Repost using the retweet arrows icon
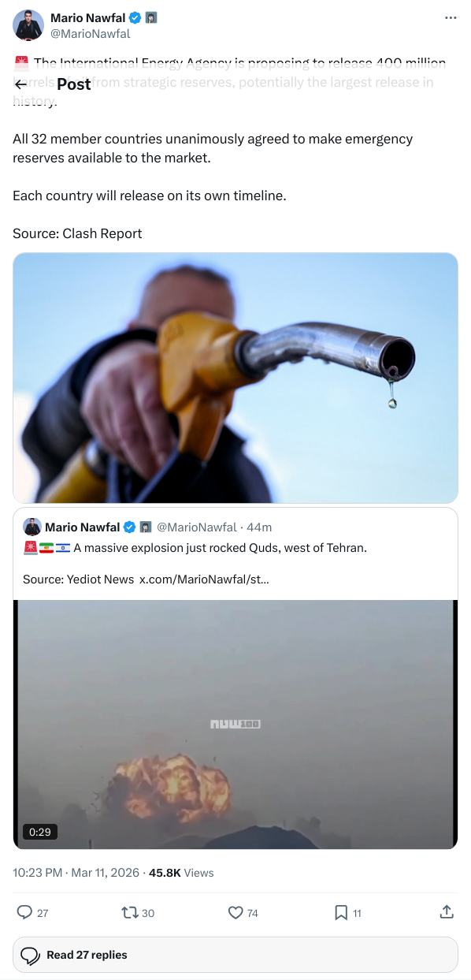Screen dimensions: 471x980 click(129, 912)
